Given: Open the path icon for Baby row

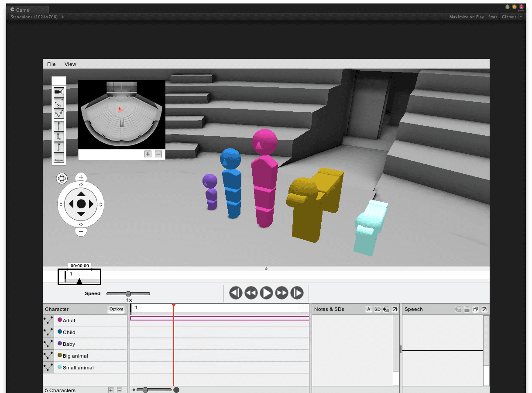Looking at the screenshot, I should click(x=48, y=344).
